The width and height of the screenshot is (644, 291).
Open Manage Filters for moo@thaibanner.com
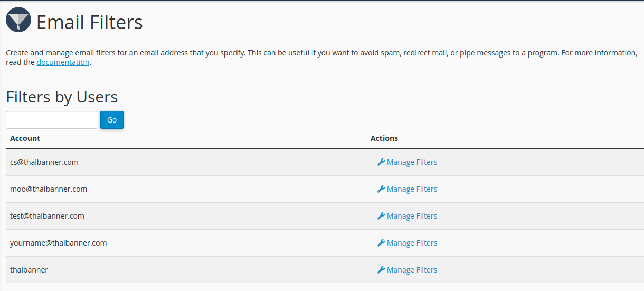412,189
